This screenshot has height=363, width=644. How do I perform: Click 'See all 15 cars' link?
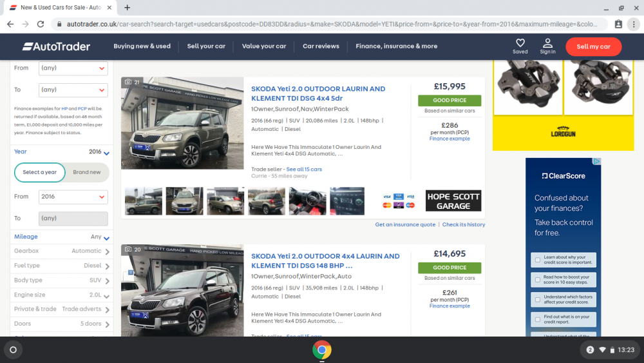[x=304, y=170]
